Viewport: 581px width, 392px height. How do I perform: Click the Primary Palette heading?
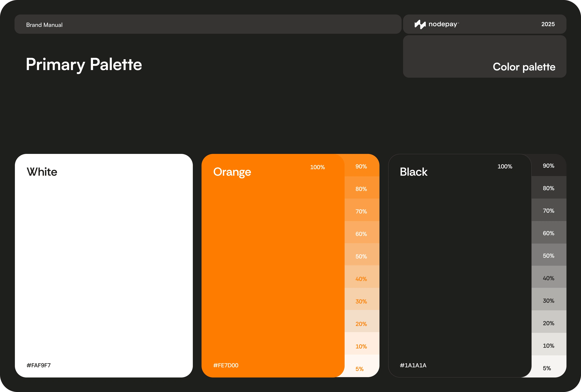(84, 64)
